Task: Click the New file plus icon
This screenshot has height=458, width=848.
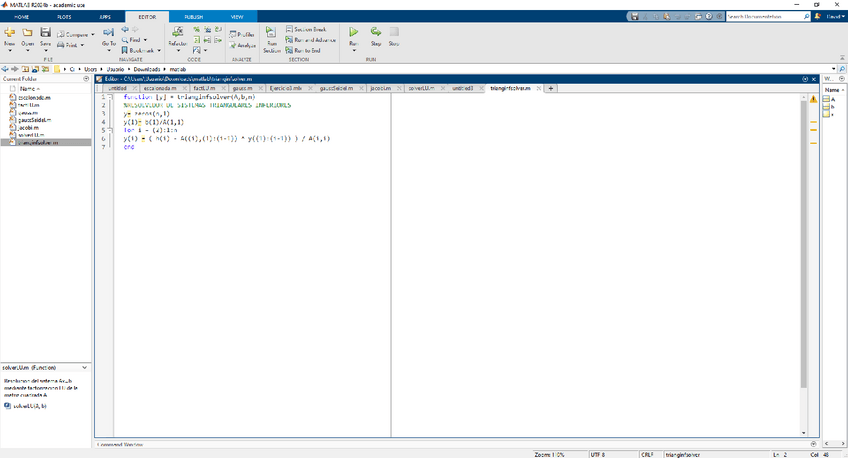Action: (10, 33)
